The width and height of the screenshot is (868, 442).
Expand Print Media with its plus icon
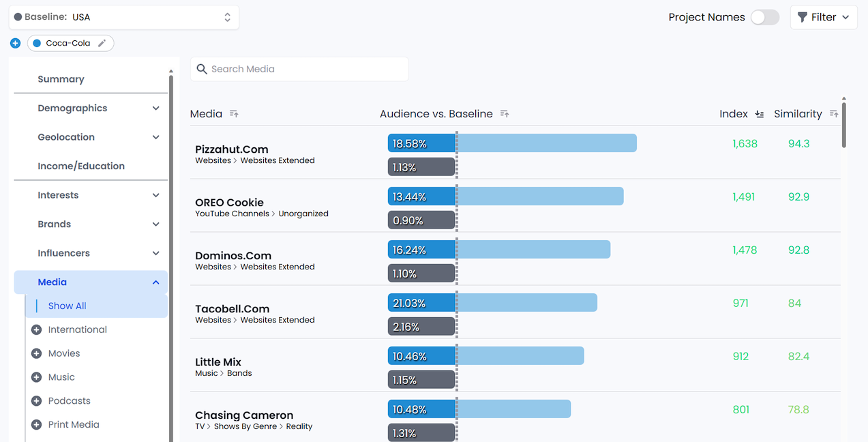point(37,425)
